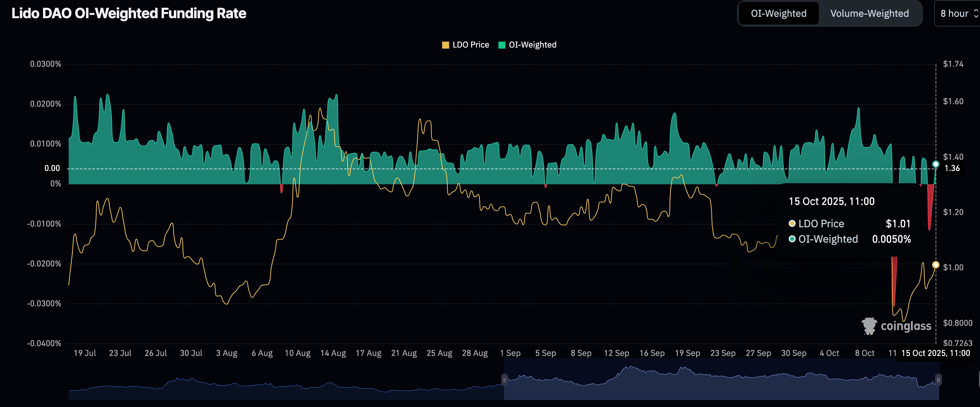Click yellow LDO Price legend swatch
Image resolution: width=980 pixels, height=407 pixels.
[445, 45]
